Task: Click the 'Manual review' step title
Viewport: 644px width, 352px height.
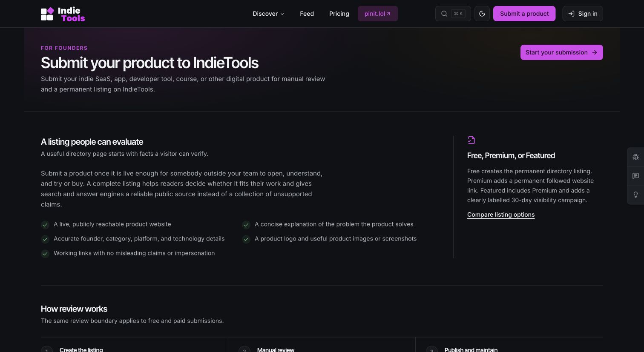Action: pos(276,349)
